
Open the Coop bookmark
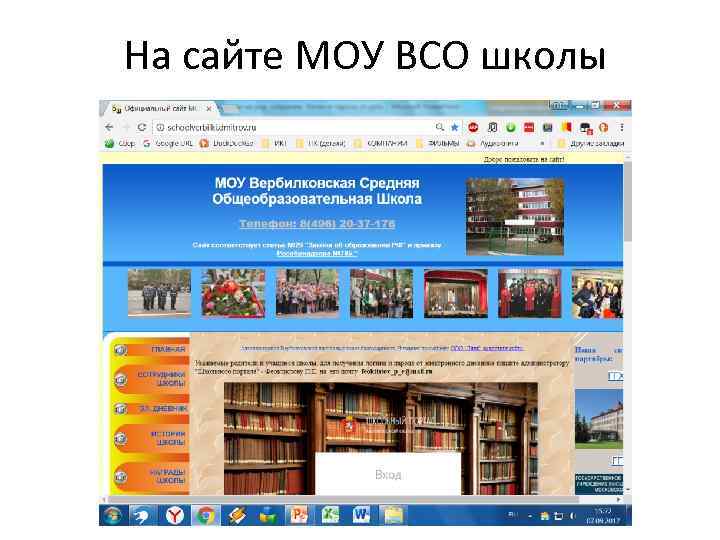coord(121,143)
